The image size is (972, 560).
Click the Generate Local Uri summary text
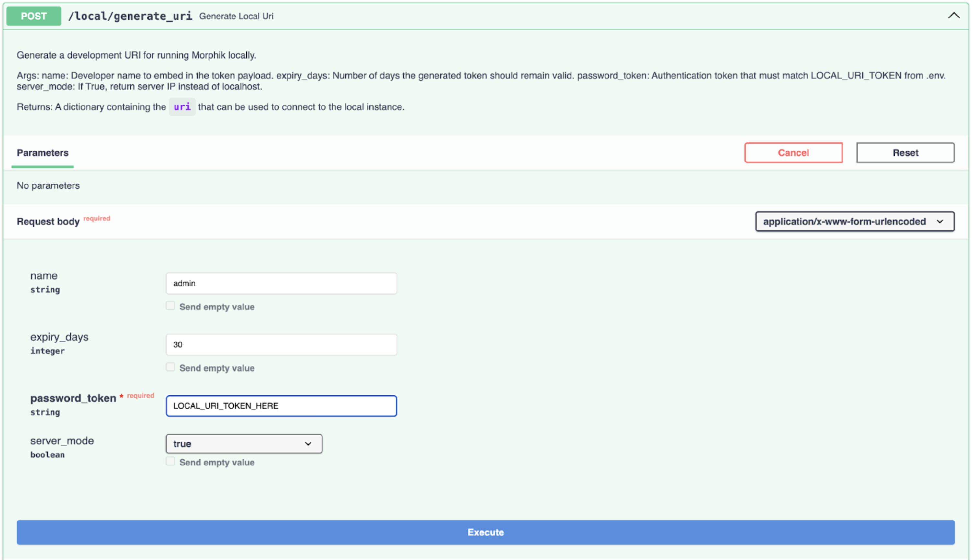tap(236, 16)
